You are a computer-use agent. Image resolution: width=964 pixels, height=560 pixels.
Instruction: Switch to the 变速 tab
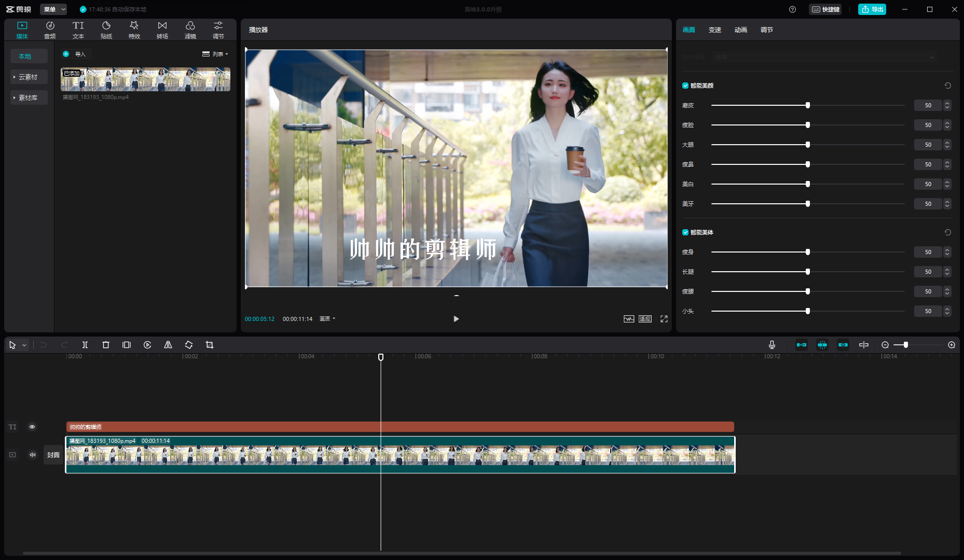715,30
